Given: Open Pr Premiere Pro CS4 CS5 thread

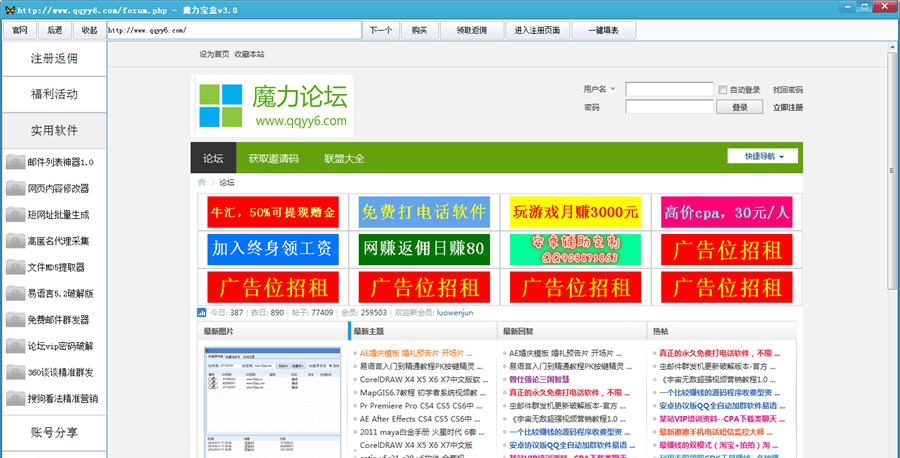Looking at the screenshot, I should pyautogui.click(x=421, y=406).
